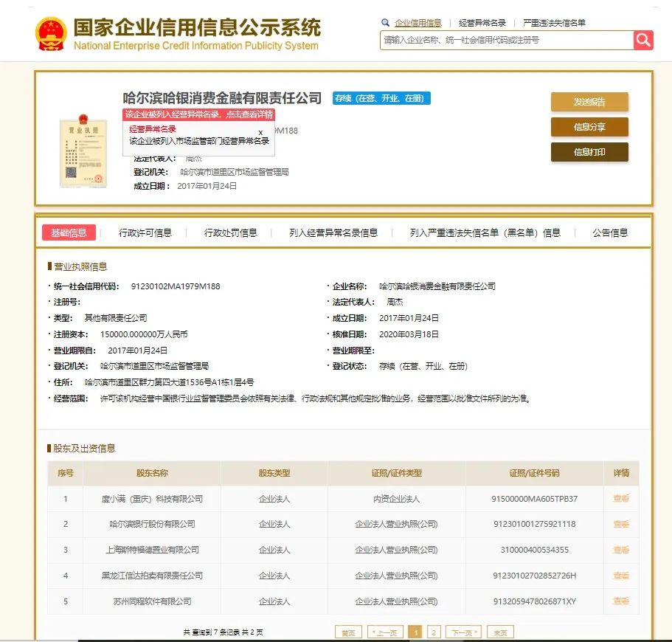The image size is (672, 642).
Task: Select 企业信用信息 search category link
Action: click(418, 23)
